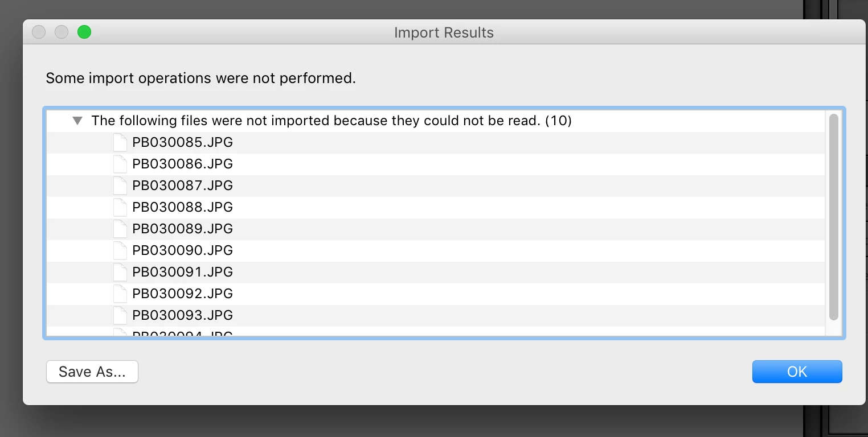
Task: Click the Import Results title bar
Action: click(x=444, y=32)
